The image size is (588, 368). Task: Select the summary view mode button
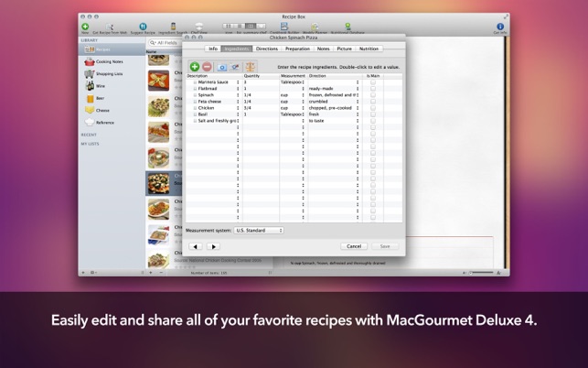coord(251,26)
